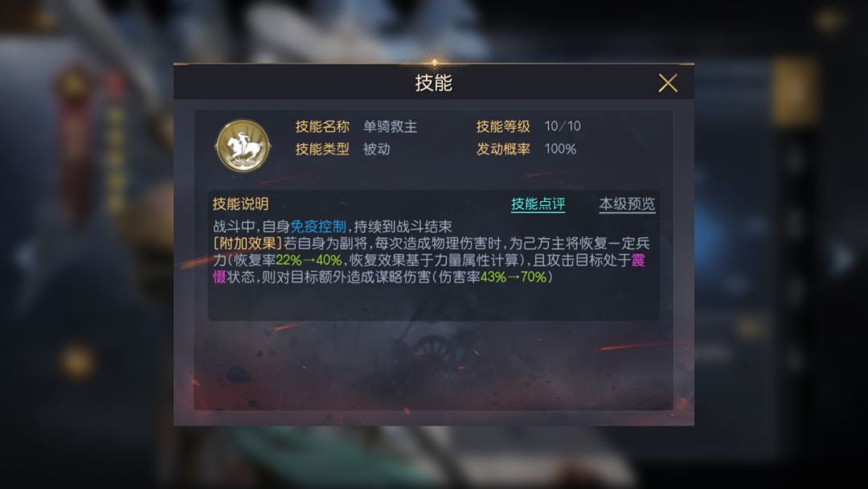Click the blurred gold round icon at bottom left
The image size is (868, 489).
point(76,362)
